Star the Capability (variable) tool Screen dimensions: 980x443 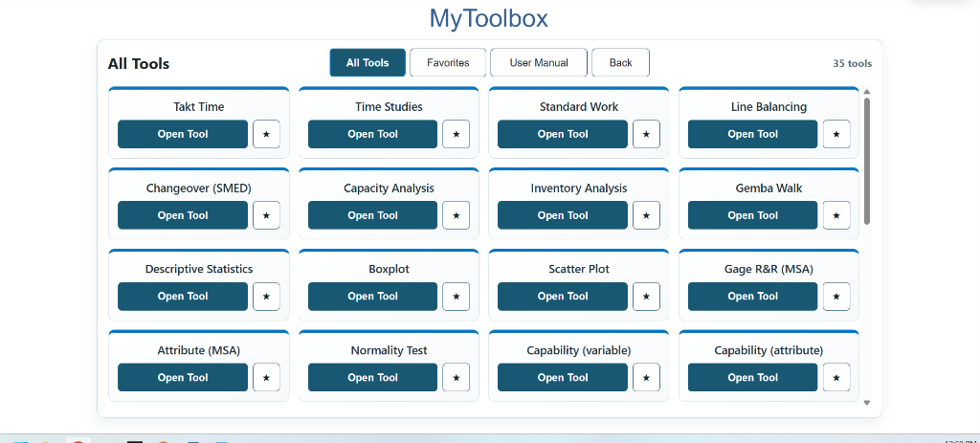pyautogui.click(x=646, y=377)
